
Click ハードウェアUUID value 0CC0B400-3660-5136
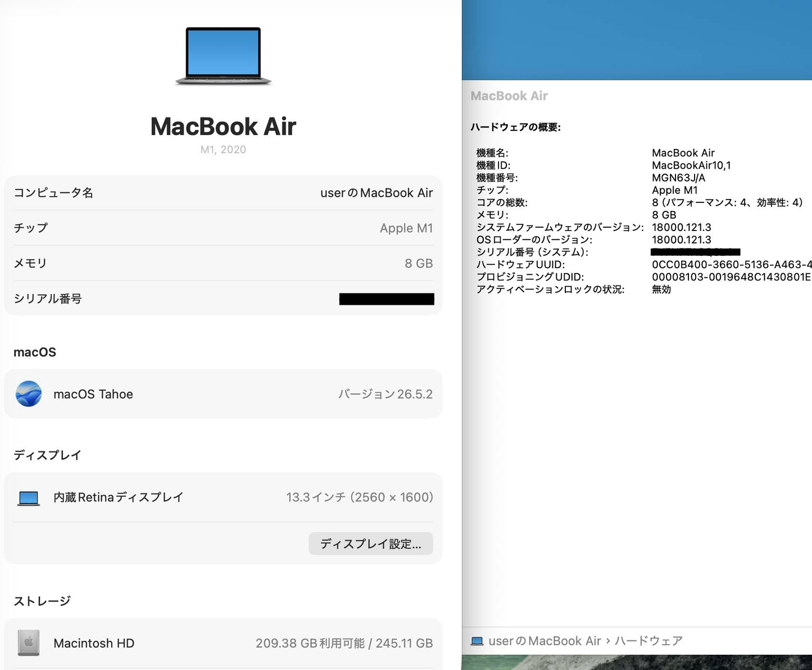tap(732, 264)
